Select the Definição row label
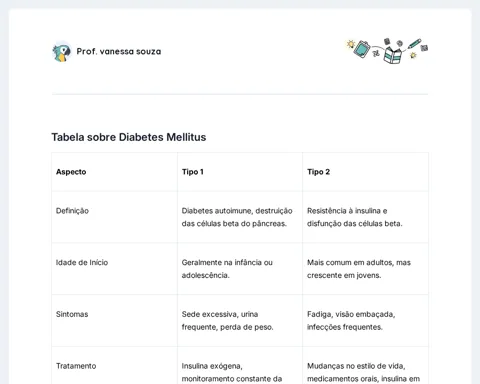The image size is (480, 384). point(72,211)
